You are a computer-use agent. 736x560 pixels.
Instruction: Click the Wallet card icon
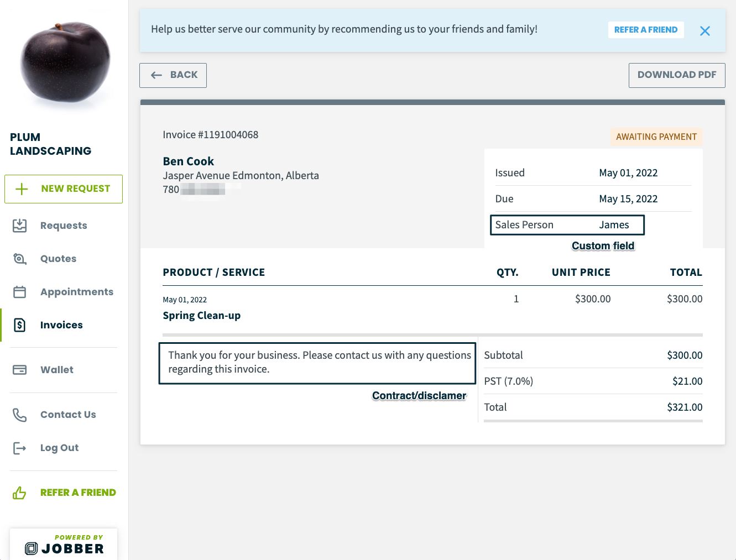pos(20,370)
